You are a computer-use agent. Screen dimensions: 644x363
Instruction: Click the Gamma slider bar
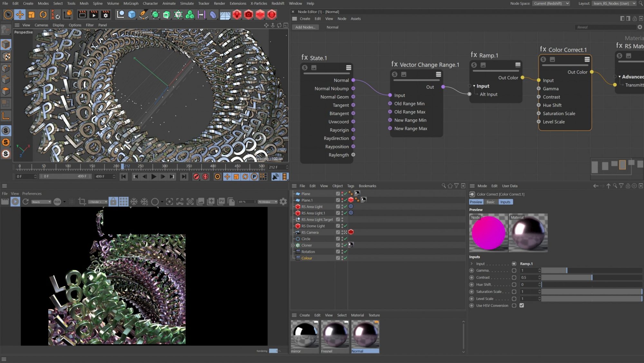(x=592, y=270)
